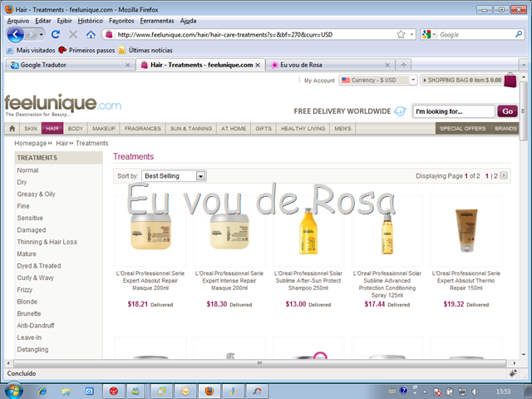Open the Histórico menu
This screenshot has width=532, height=399.
(90, 21)
